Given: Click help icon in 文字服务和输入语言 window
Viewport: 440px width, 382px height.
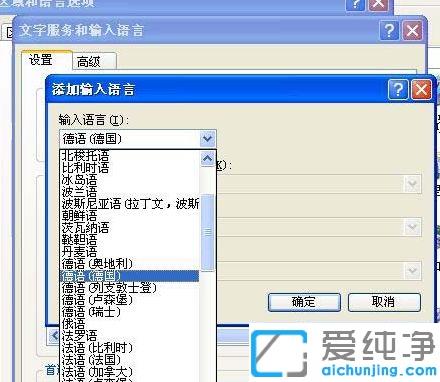Looking at the screenshot, I should pos(389,31).
